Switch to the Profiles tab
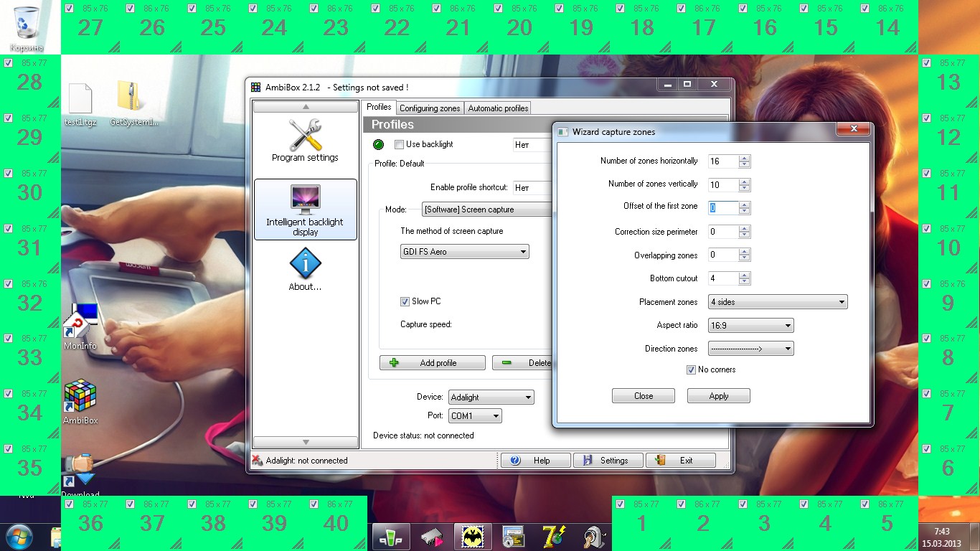 tap(379, 107)
